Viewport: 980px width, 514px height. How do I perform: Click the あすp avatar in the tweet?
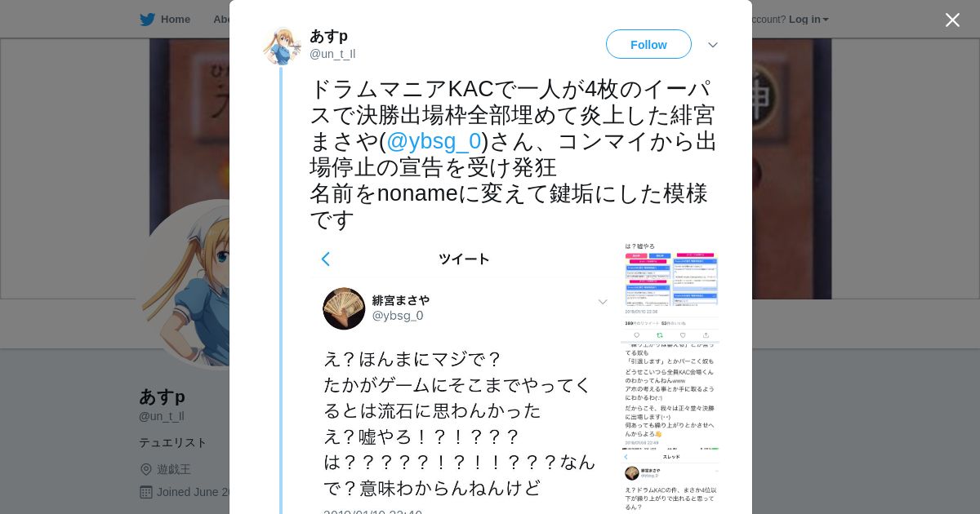coord(282,46)
